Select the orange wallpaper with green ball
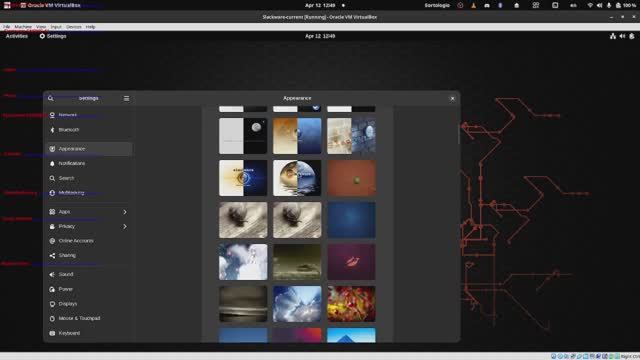This screenshot has width=640, height=360. (x=351, y=178)
